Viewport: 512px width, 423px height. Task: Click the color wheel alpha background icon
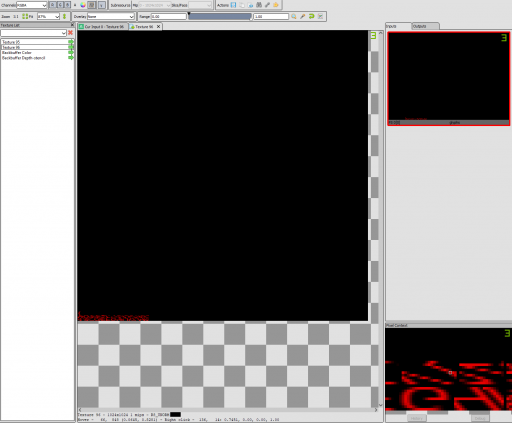[x=83, y=5]
